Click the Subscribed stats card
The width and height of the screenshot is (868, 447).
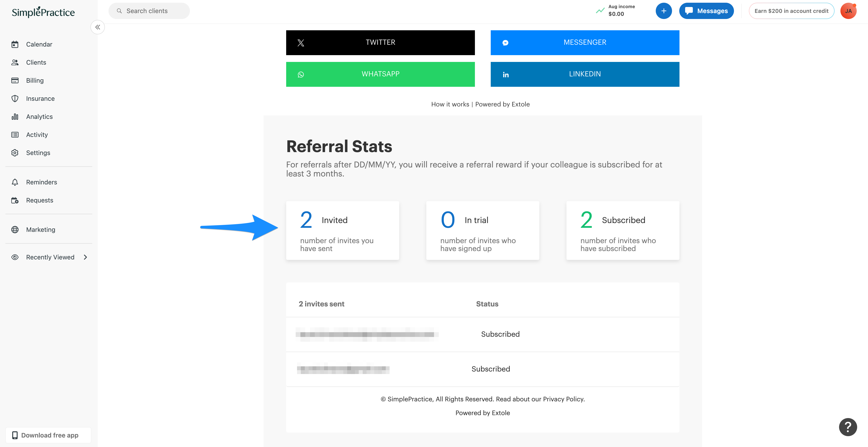(623, 231)
